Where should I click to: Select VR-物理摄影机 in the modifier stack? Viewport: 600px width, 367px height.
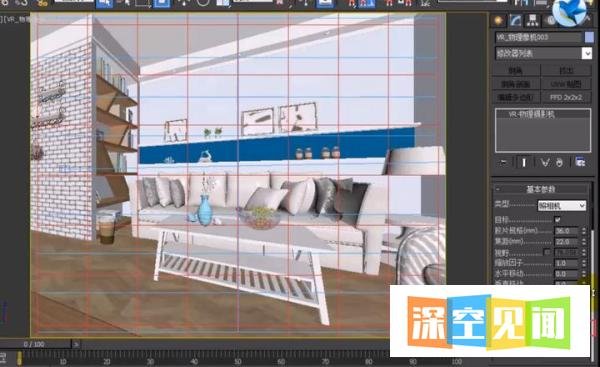[x=532, y=114]
